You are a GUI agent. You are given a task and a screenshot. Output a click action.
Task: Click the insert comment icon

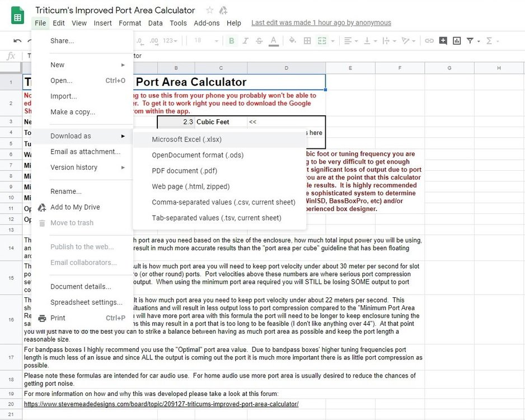click(x=443, y=41)
